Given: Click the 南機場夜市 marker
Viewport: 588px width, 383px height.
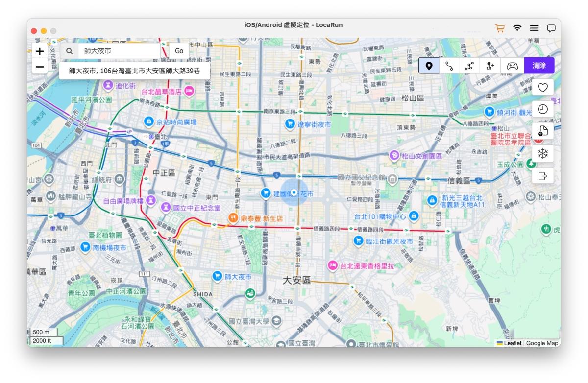Looking at the screenshot, I should tap(86, 247).
